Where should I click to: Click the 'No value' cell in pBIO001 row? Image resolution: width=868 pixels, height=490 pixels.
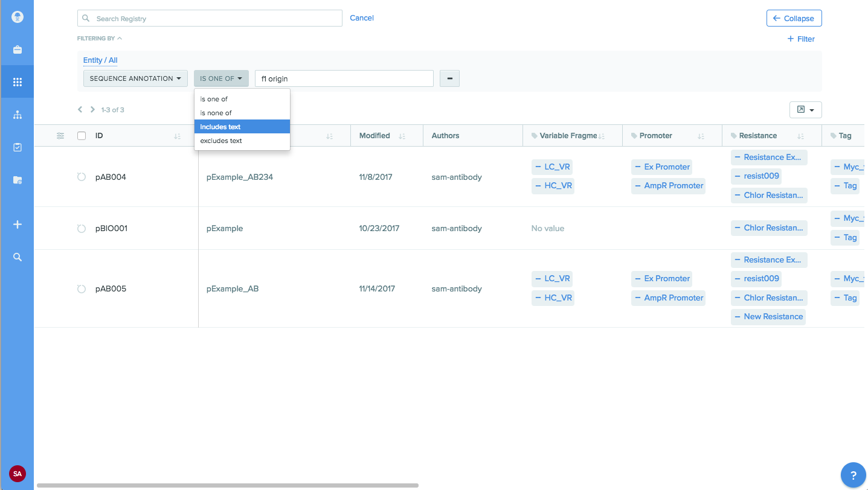[548, 229]
